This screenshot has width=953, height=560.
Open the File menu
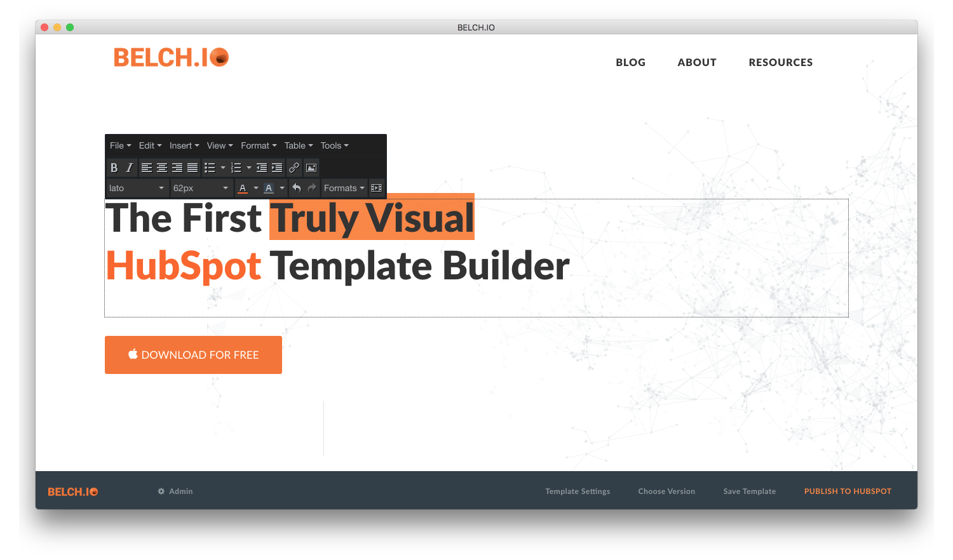pyautogui.click(x=121, y=145)
